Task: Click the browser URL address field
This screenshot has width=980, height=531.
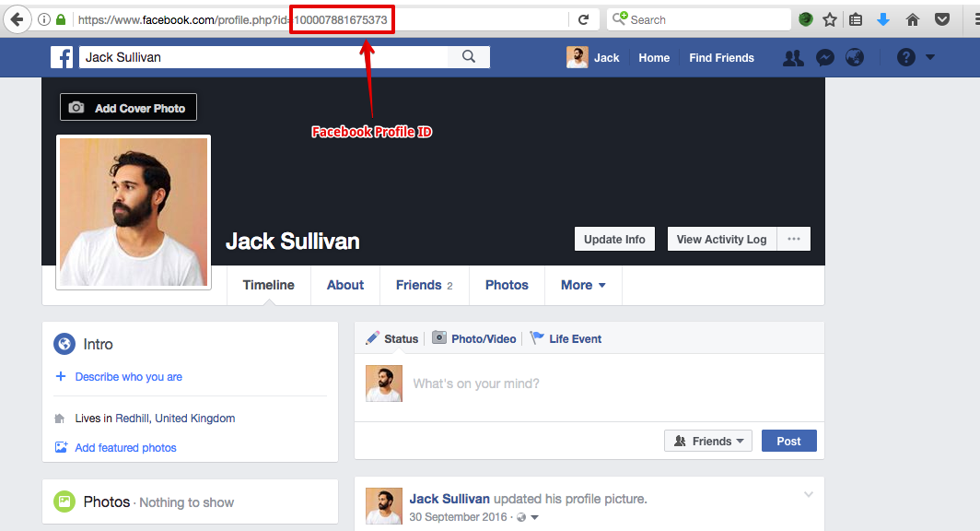Action: (321, 19)
